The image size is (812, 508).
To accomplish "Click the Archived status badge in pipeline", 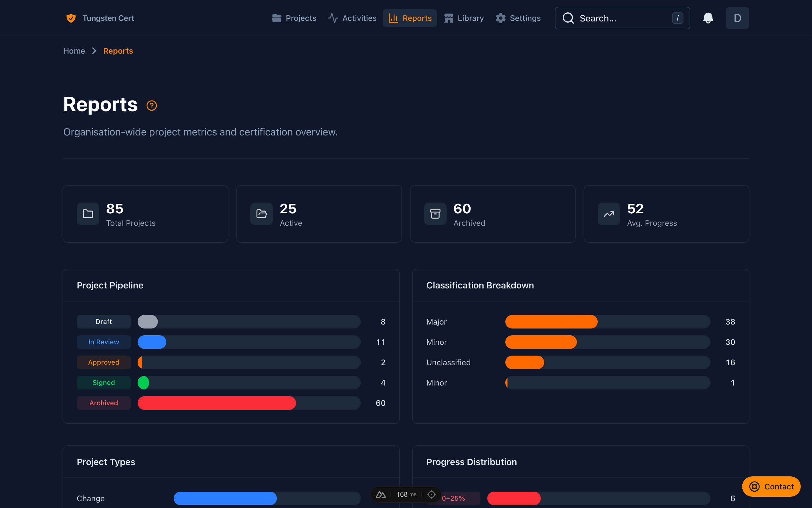I will click(x=104, y=403).
